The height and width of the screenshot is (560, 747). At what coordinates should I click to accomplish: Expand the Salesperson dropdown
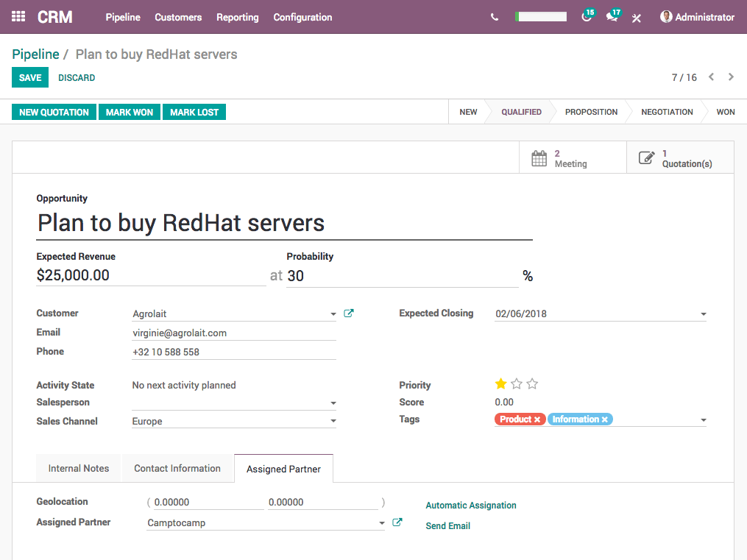(333, 403)
